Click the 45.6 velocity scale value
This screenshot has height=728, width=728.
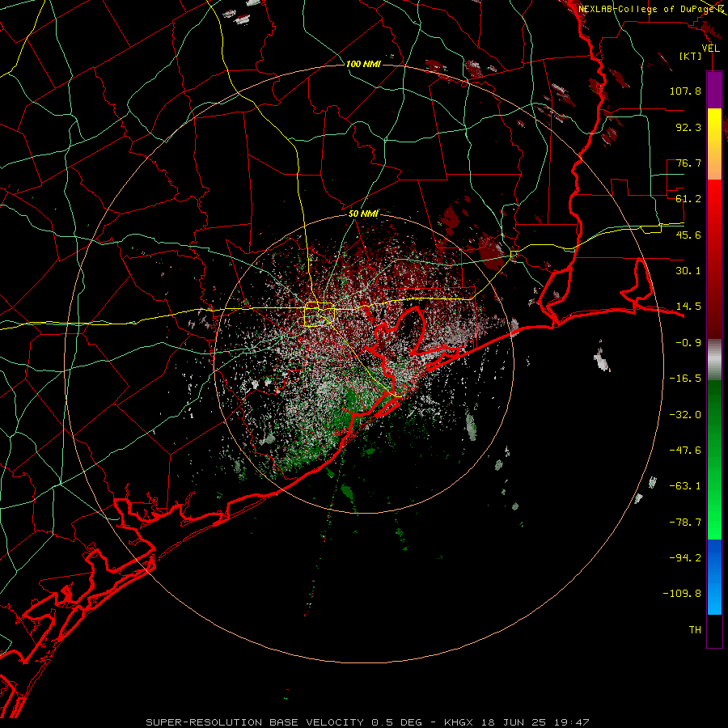click(x=688, y=235)
